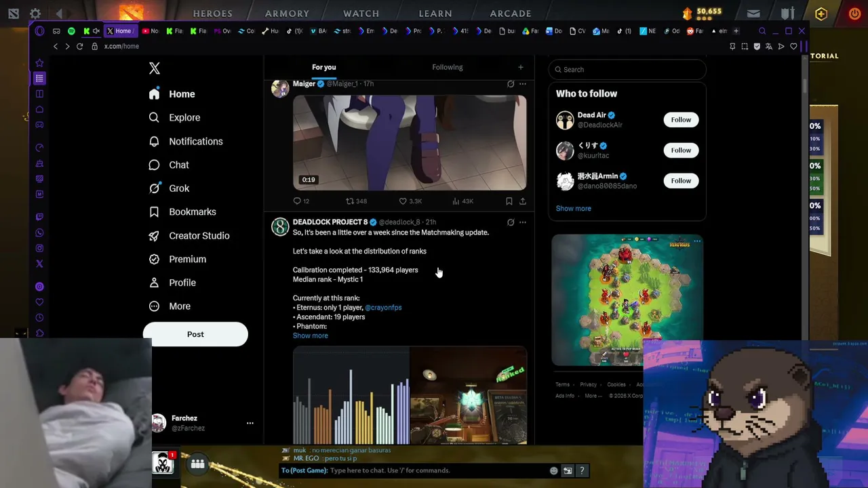
Task: Add a timeline tab with plus icon
Action: 521,67
